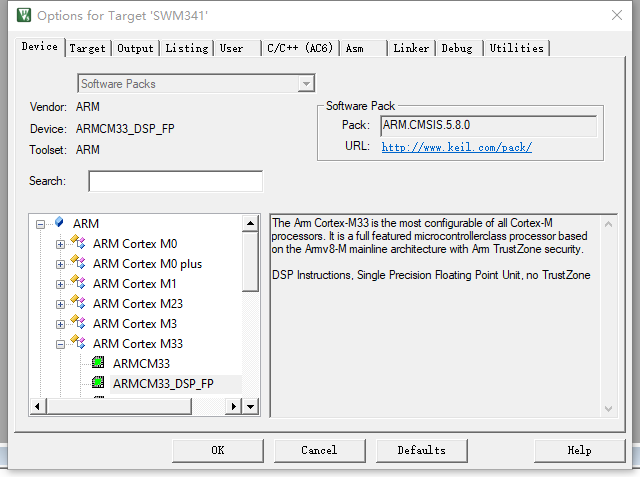Click the device tree vertical scrollbar thumb
Viewport: 640px width, 477px height.
click(250, 262)
